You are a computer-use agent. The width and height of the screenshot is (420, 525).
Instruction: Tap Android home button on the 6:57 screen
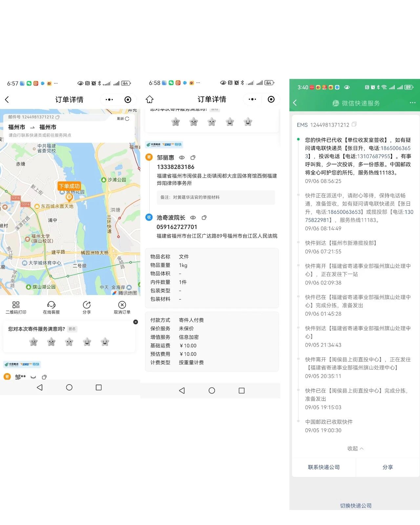(x=69, y=388)
